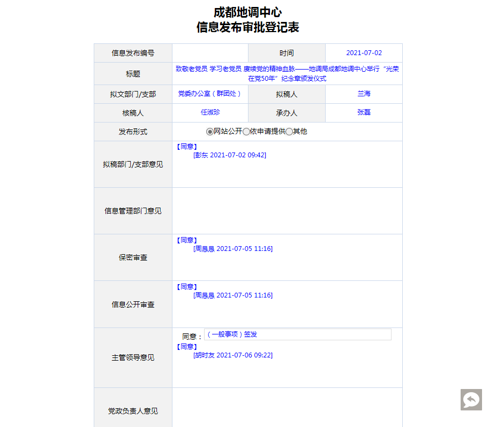Click the 拟稿人 label cell
Screen dimensions: 504x427
click(287, 94)
